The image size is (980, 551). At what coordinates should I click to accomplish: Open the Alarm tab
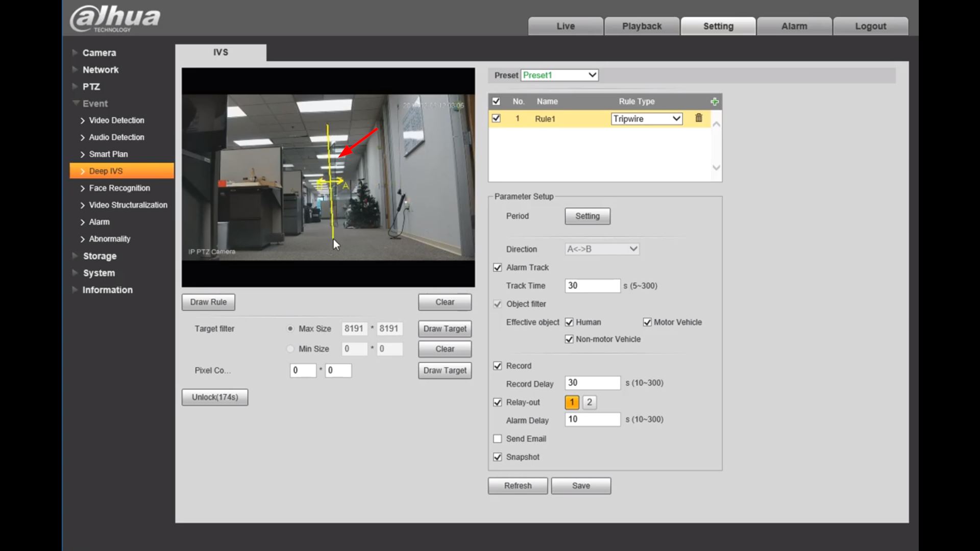pos(794,26)
